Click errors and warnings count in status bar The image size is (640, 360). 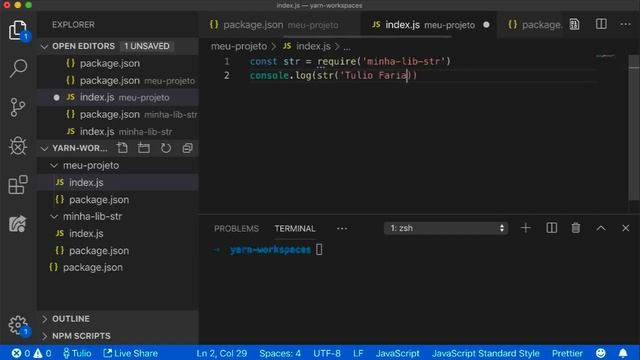[x=31, y=353]
